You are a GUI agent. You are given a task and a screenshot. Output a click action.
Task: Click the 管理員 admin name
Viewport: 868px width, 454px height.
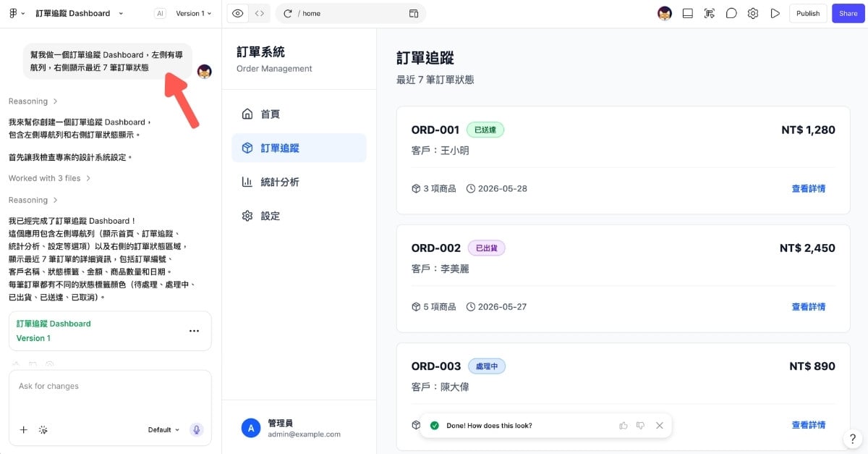click(x=280, y=422)
